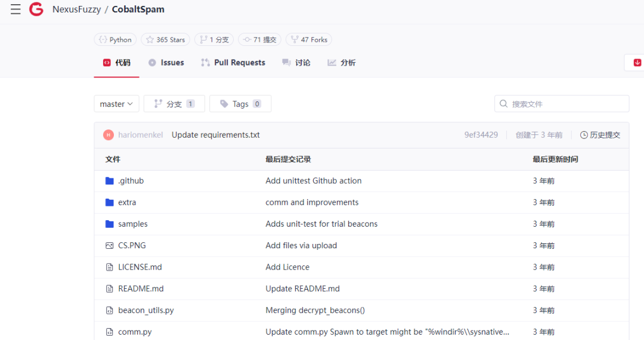Open the hariomenkel author link
Image resolution: width=644 pixels, height=340 pixels.
(x=141, y=135)
